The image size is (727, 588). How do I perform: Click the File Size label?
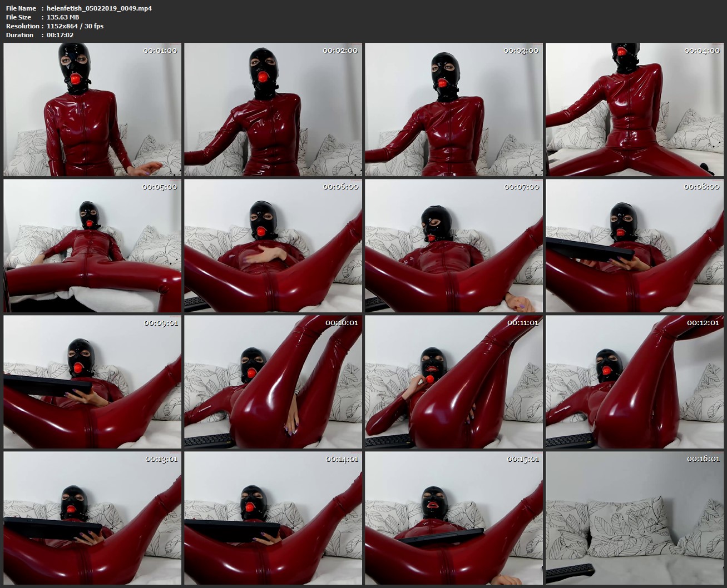(18, 17)
